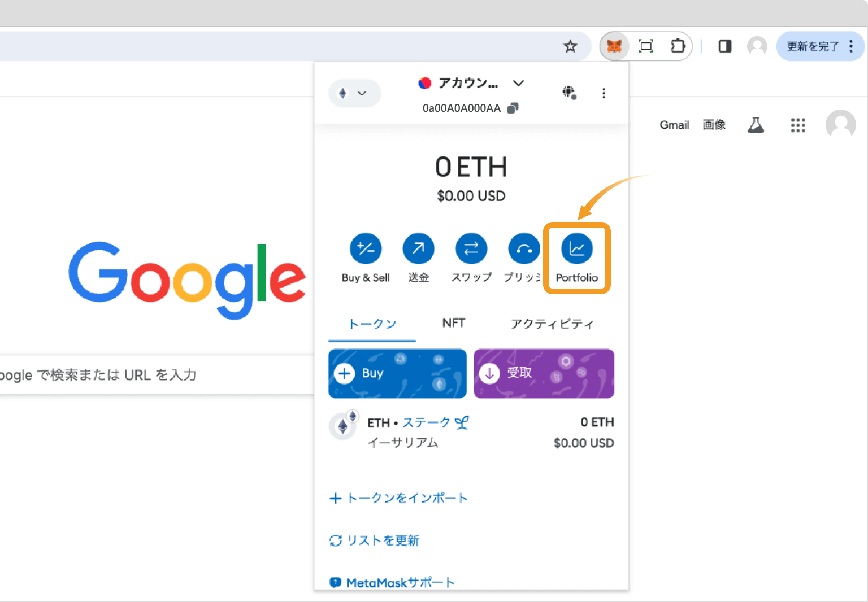Open the Ethereum network selector dropdown

(354, 93)
